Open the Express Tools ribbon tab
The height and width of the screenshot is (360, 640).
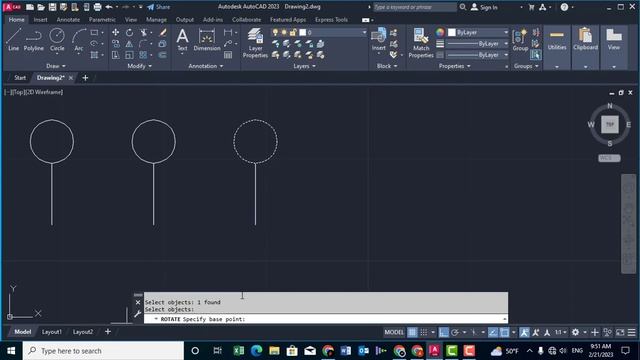point(331,20)
